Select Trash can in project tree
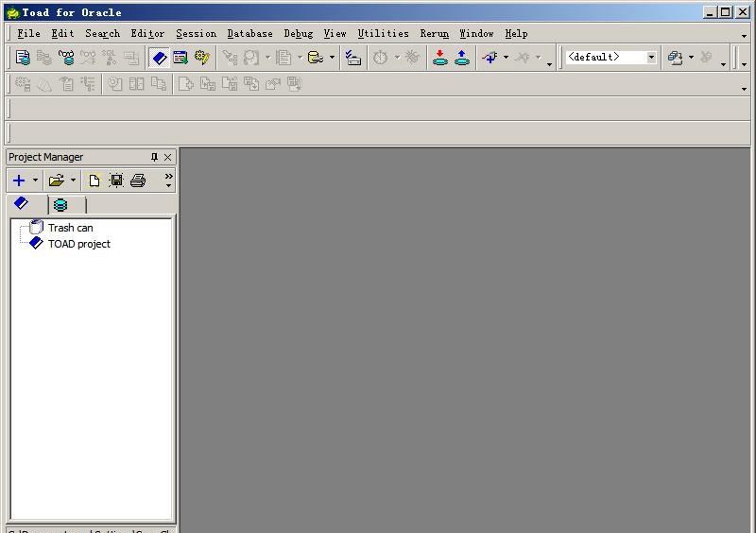The image size is (756, 533). (x=70, y=228)
